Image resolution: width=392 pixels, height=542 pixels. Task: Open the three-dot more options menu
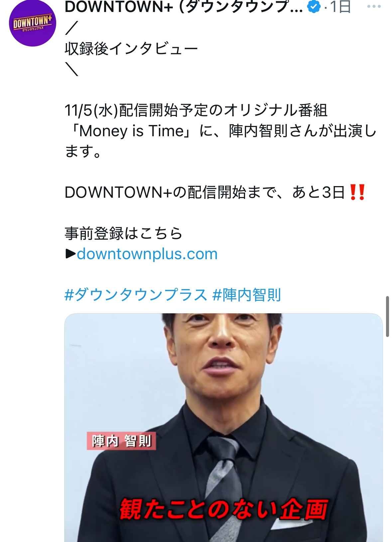(x=374, y=7)
